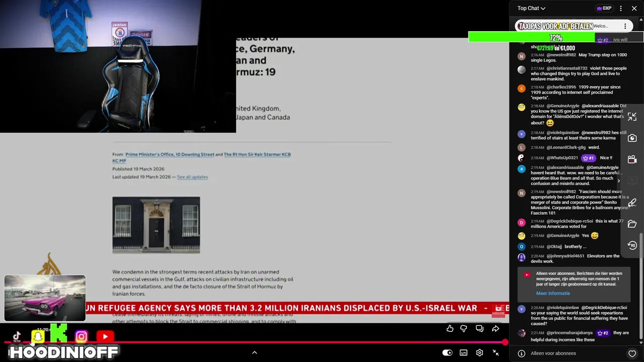The height and width of the screenshot is (362, 644).
Task: Click the thumbs down dislike icon
Action: click(x=464, y=328)
